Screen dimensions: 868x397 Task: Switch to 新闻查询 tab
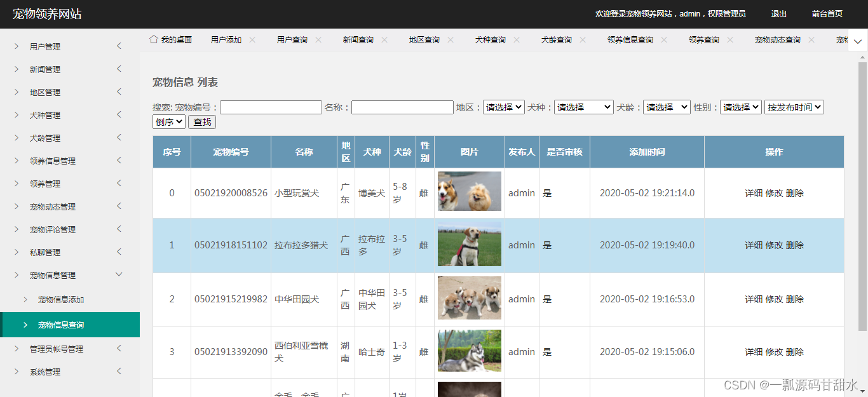358,39
